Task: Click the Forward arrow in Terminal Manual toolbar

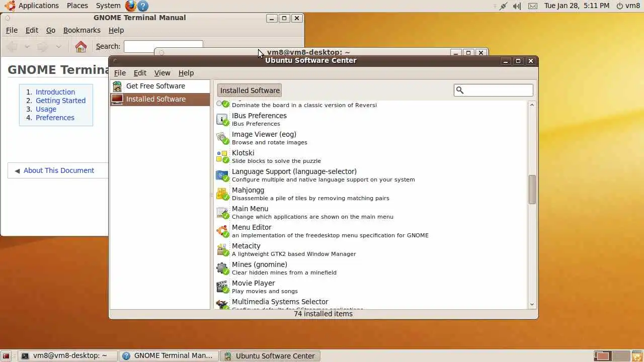Action: 43,47
